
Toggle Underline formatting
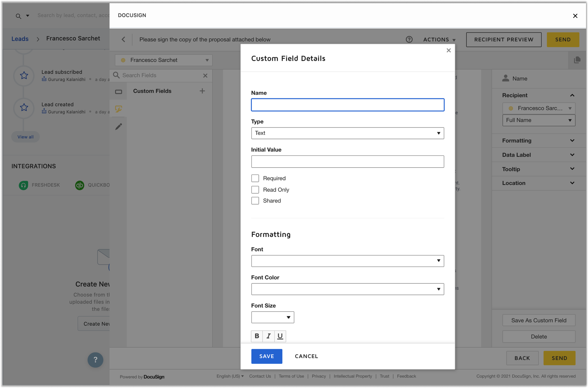[x=280, y=336]
